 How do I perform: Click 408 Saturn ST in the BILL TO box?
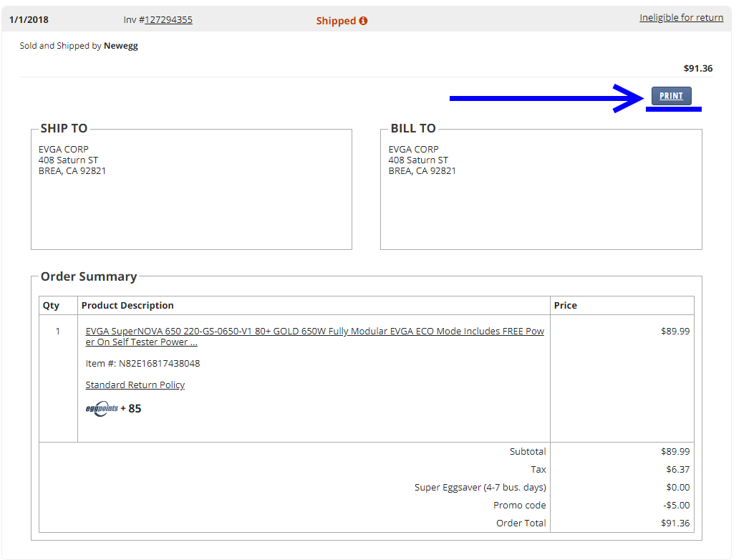click(x=418, y=160)
